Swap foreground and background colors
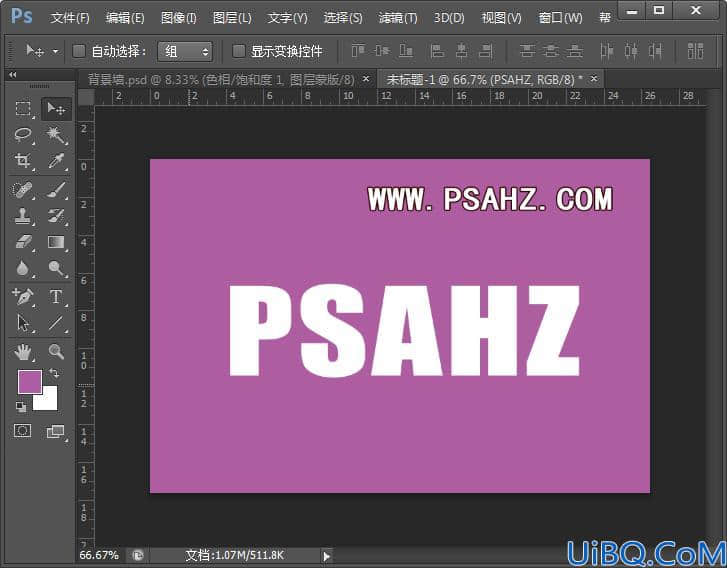The width and height of the screenshot is (727, 568). (54, 373)
